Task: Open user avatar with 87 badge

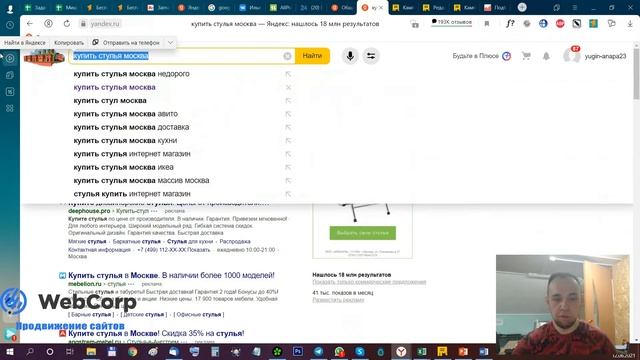Action: pyautogui.click(x=571, y=55)
